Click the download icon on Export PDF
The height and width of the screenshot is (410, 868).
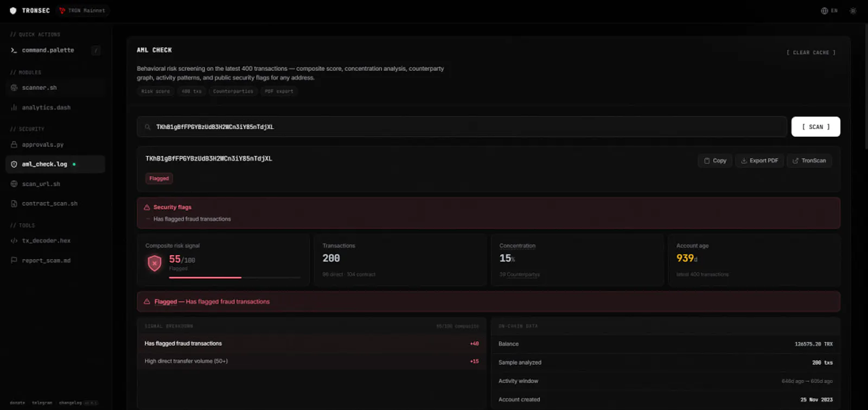point(744,161)
